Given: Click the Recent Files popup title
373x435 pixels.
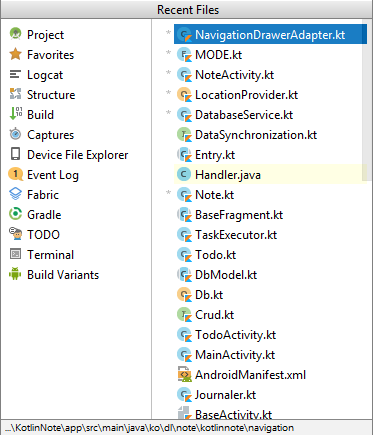Looking at the screenshot, I should pos(188,10).
